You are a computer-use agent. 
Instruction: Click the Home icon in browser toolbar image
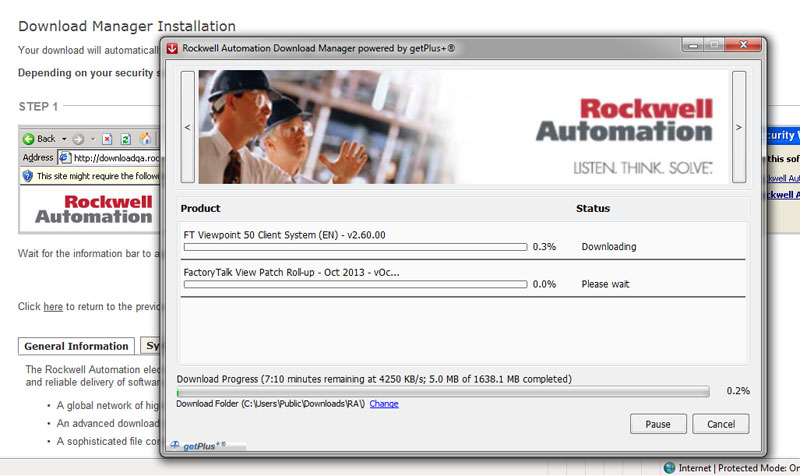145,139
